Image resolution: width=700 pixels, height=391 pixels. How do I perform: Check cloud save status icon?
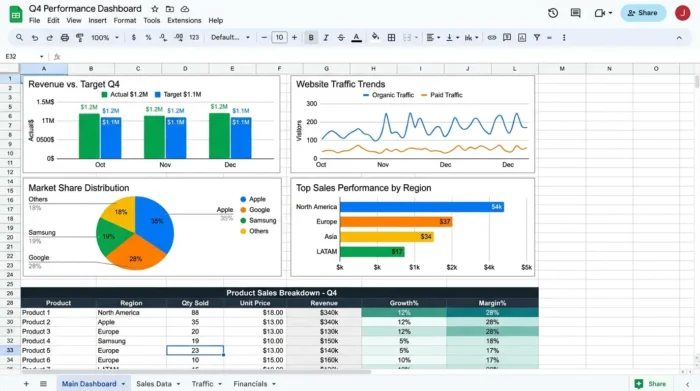(x=185, y=9)
